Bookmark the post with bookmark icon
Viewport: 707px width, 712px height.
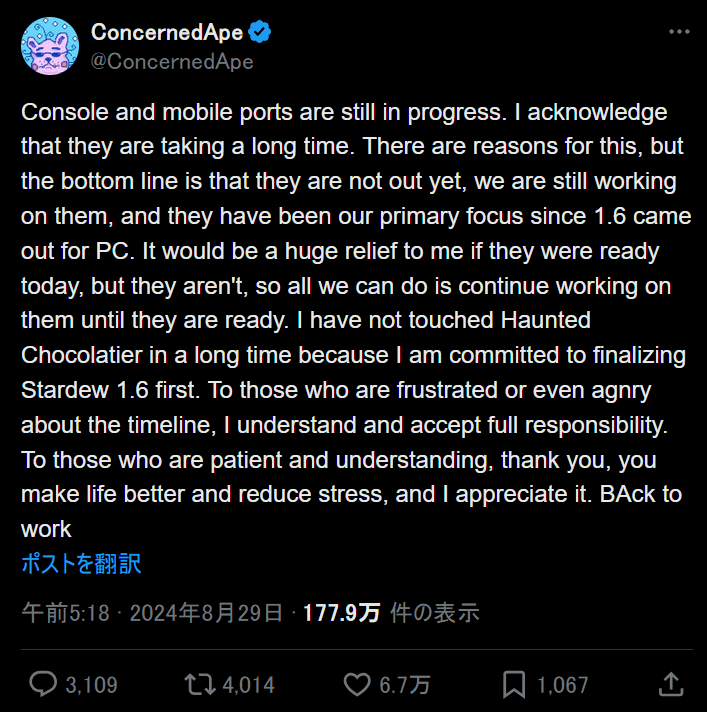[x=514, y=684]
